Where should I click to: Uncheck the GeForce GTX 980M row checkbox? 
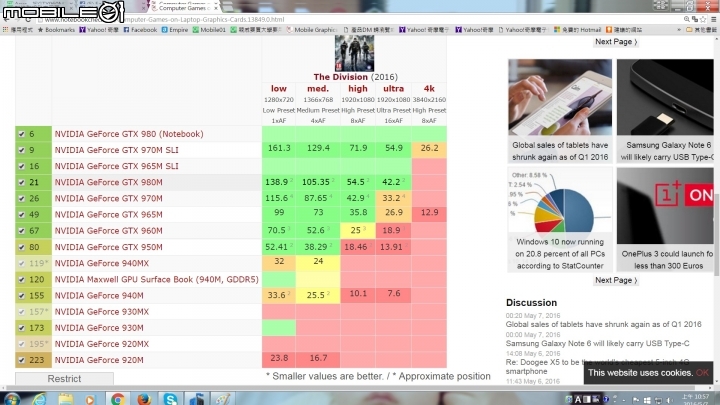point(22,182)
